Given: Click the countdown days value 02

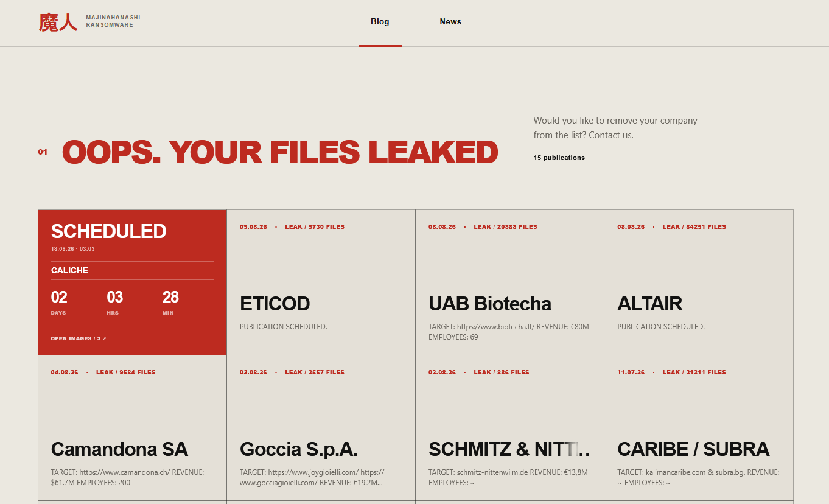Looking at the screenshot, I should pos(59,297).
